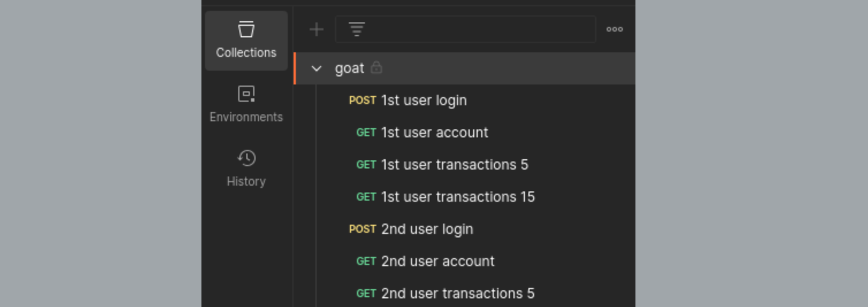Image resolution: width=868 pixels, height=307 pixels.
Task: Click the plus icon to create collection
Action: click(x=317, y=29)
